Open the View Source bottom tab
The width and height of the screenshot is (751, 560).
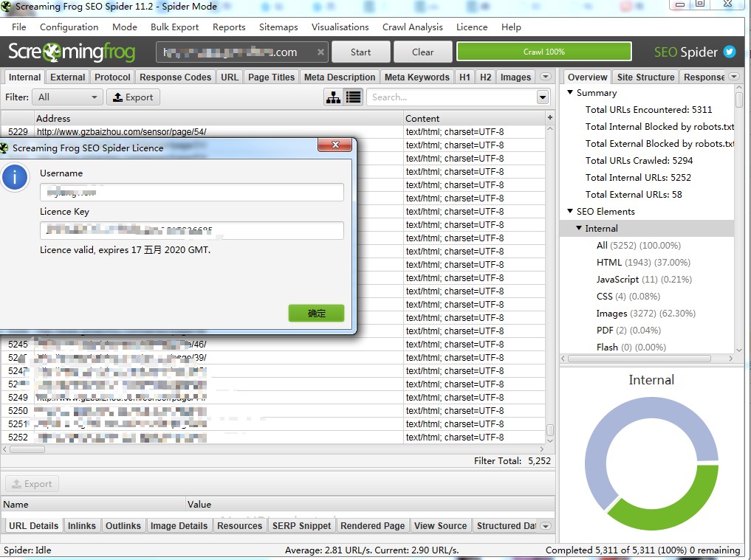440,525
